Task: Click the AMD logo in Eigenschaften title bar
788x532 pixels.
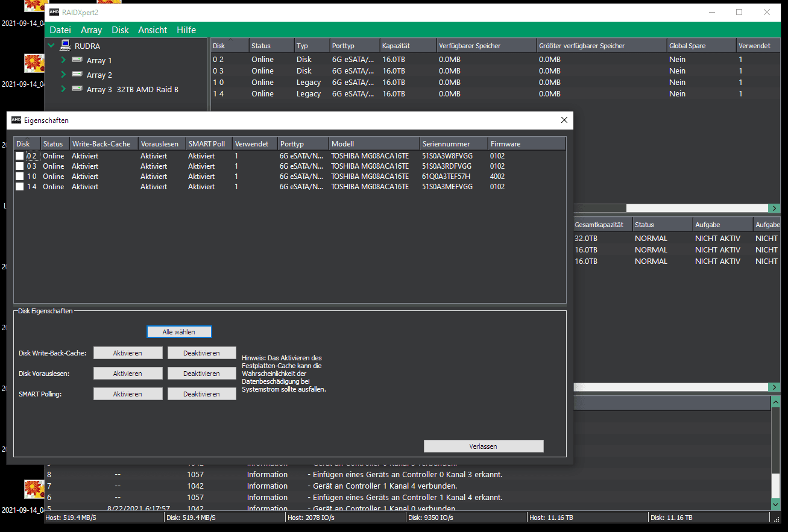Action: 16,120
